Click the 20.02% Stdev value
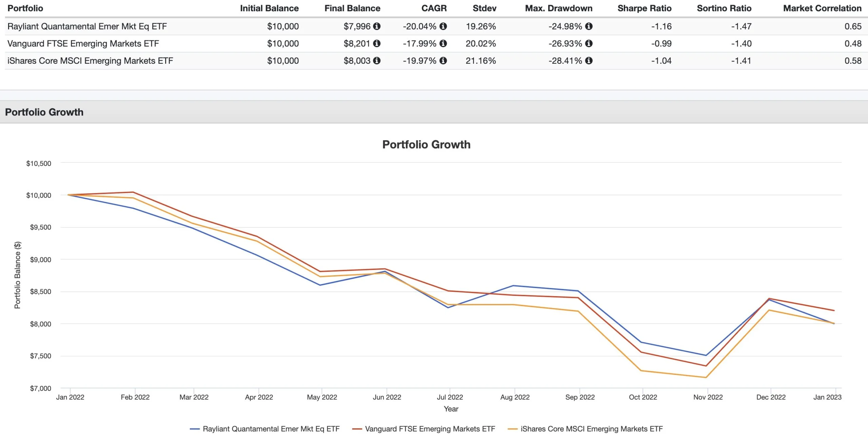 [481, 43]
